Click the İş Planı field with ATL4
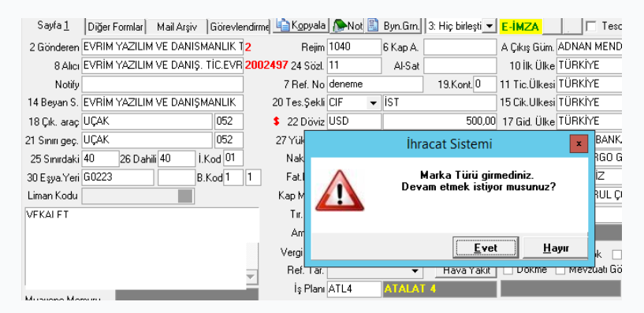The image size is (644, 313). [354, 289]
